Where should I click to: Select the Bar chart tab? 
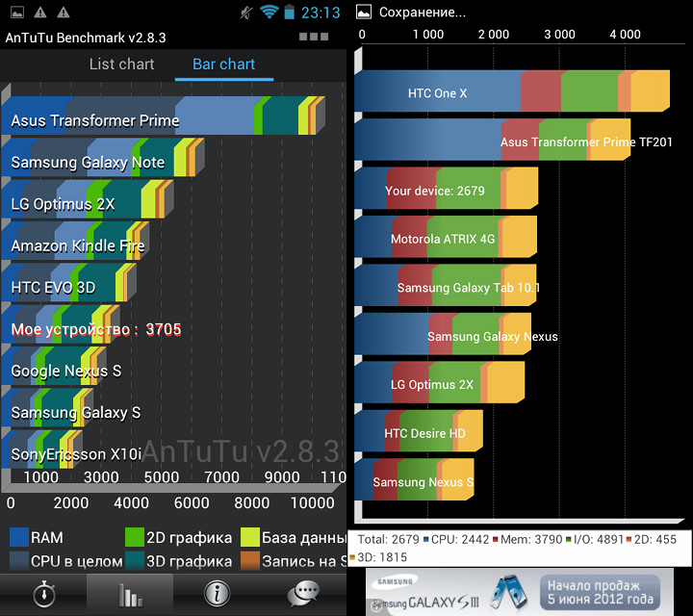(223, 64)
